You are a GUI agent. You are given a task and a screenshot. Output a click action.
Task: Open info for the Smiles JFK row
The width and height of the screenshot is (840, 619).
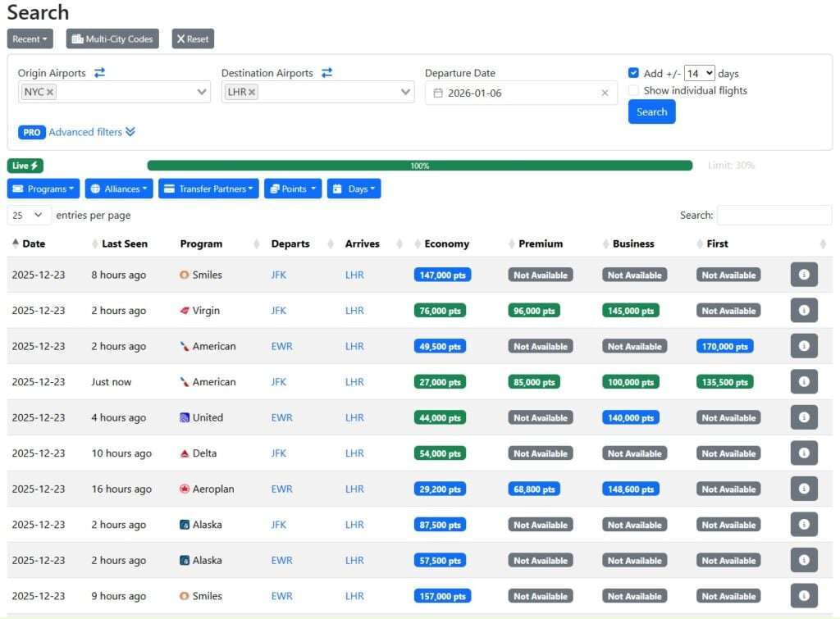click(804, 275)
